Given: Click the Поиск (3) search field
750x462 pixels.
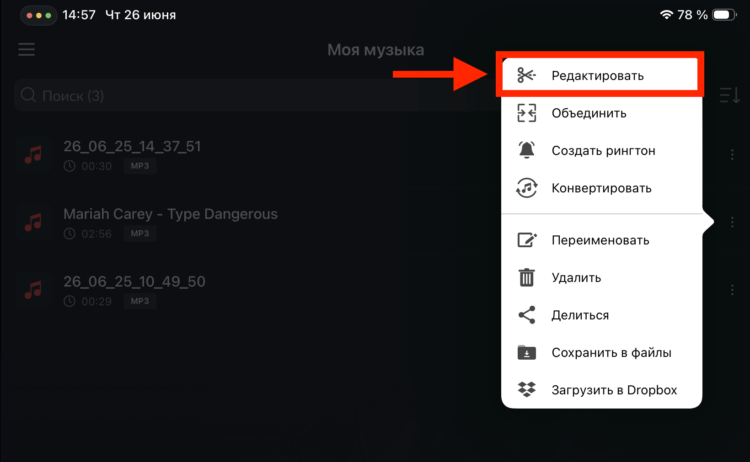Looking at the screenshot, I should [256, 96].
